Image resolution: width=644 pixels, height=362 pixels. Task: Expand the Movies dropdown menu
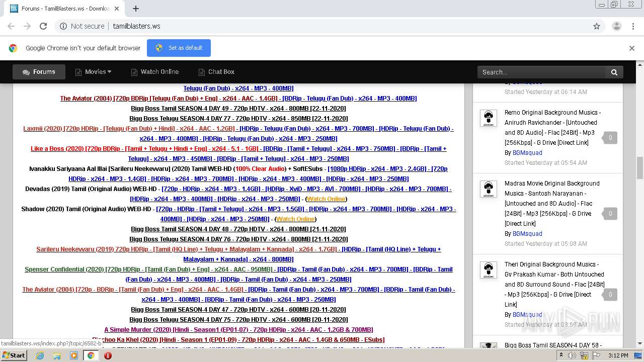pos(93,72)
